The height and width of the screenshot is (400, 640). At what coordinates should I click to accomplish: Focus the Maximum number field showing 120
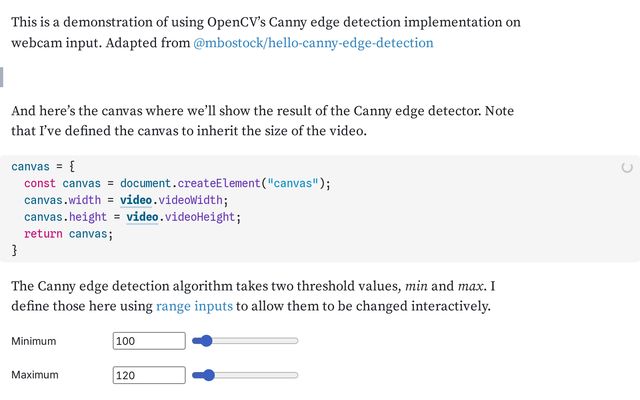point(149,375)
